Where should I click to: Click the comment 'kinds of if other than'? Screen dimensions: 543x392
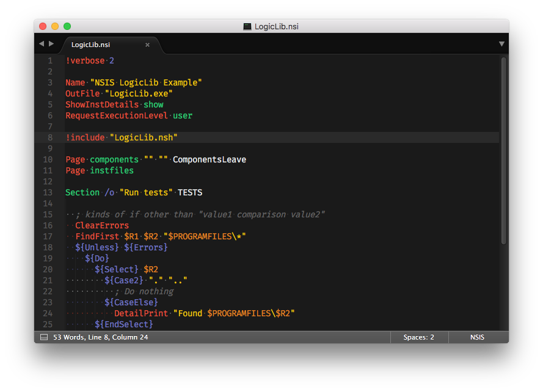[139, 215]
